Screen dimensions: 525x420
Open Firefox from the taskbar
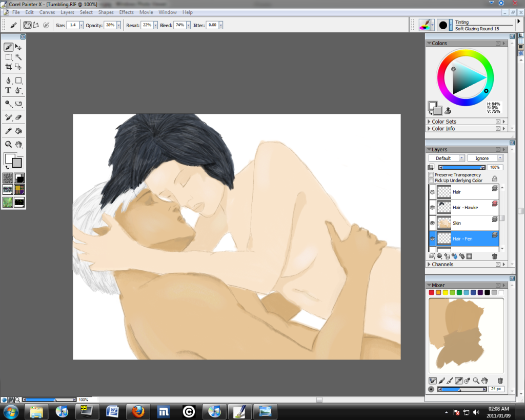coord(138,411)
